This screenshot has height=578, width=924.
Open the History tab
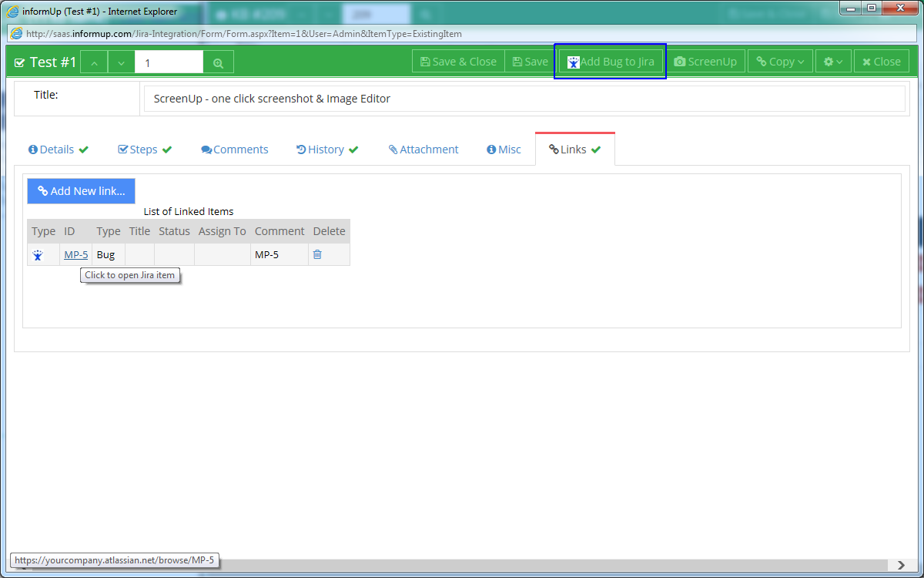(327, 150)
